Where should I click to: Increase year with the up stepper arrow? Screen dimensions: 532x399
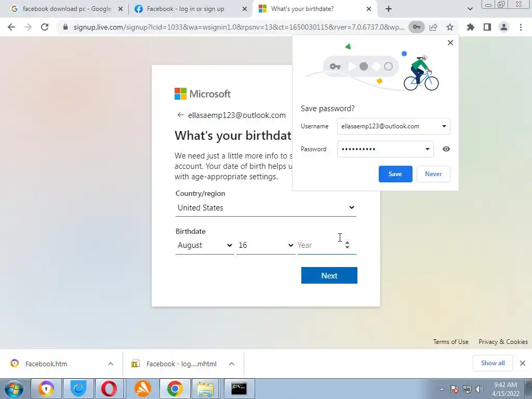pos(347,243)
